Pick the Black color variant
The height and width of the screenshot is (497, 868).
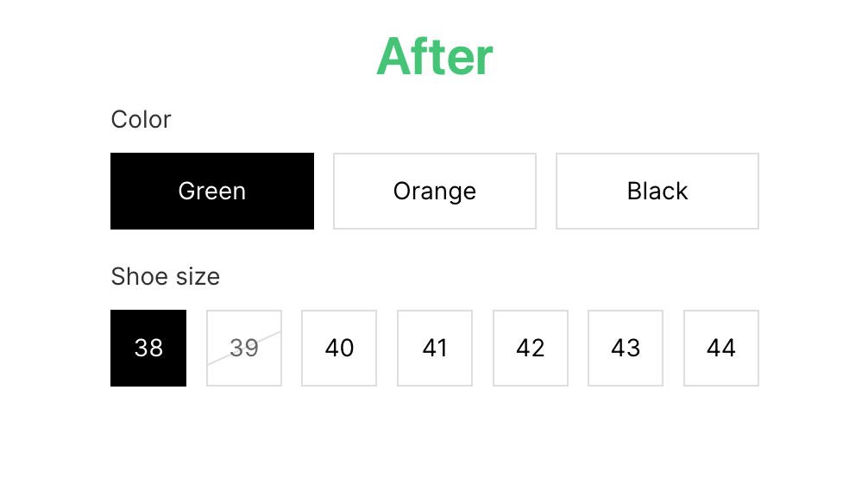click(657, 191)
